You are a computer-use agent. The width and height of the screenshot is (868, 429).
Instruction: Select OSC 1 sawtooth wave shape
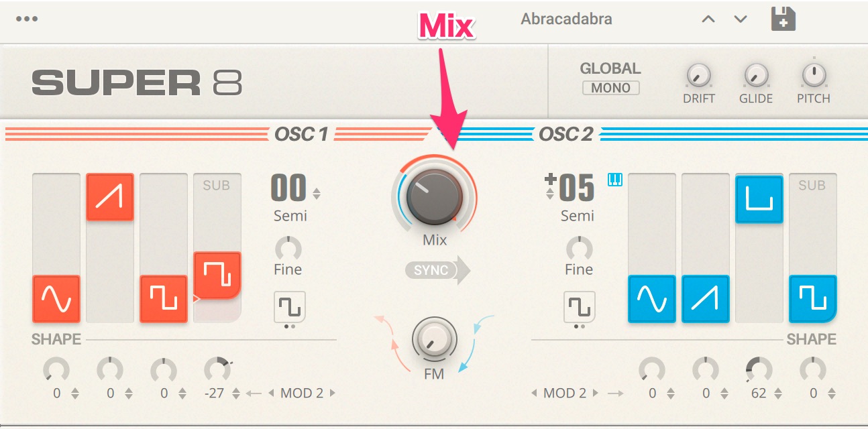tap(110, 197)
